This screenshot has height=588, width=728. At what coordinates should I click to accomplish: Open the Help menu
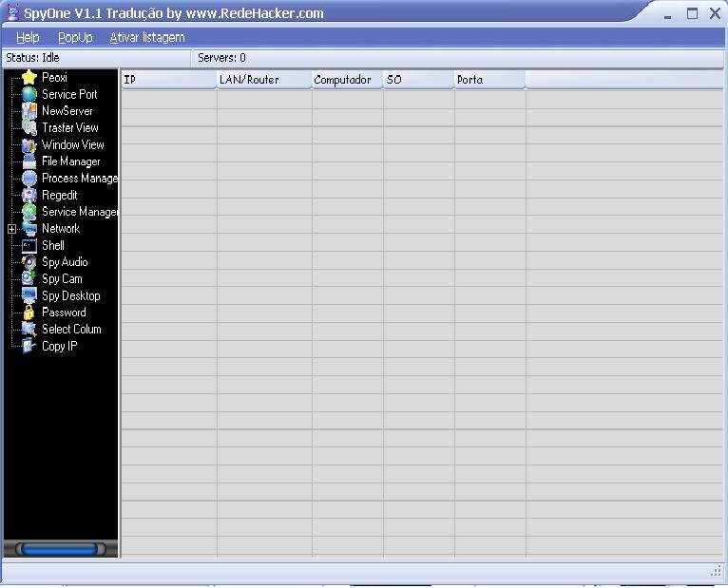click(x=28, y=37)
